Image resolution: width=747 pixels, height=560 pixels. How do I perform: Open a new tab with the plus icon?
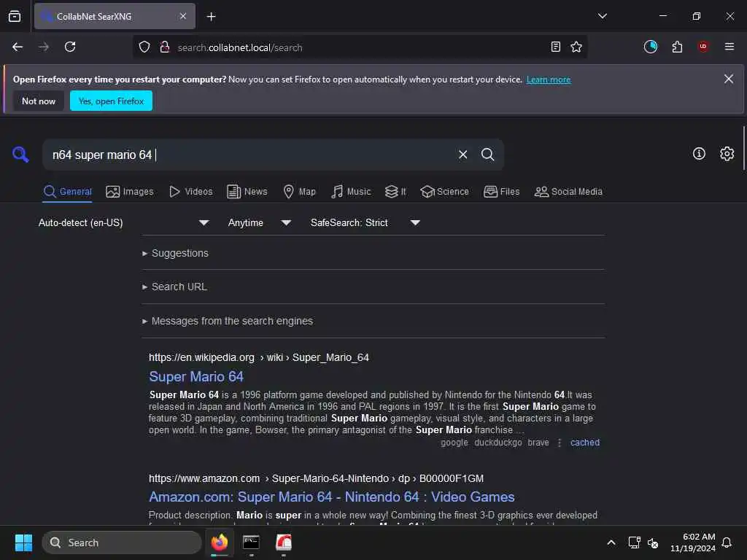point(211,17)
